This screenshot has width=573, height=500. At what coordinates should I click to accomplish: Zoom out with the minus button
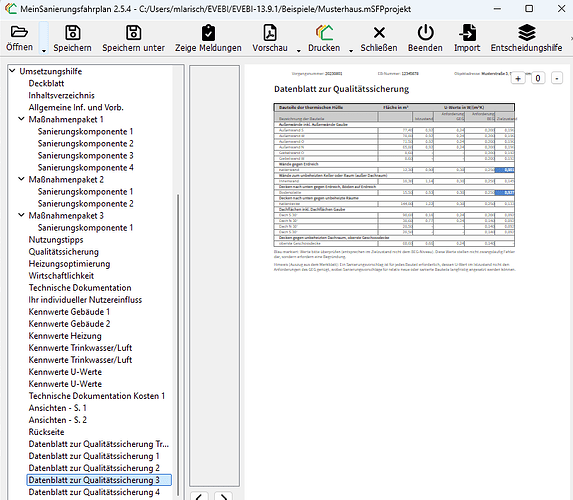[x=557, y=78]
